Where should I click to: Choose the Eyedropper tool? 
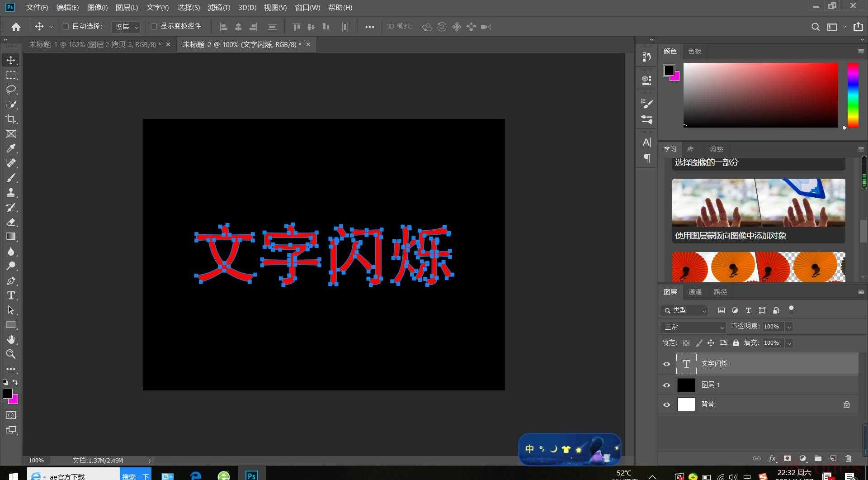[11, 148]
